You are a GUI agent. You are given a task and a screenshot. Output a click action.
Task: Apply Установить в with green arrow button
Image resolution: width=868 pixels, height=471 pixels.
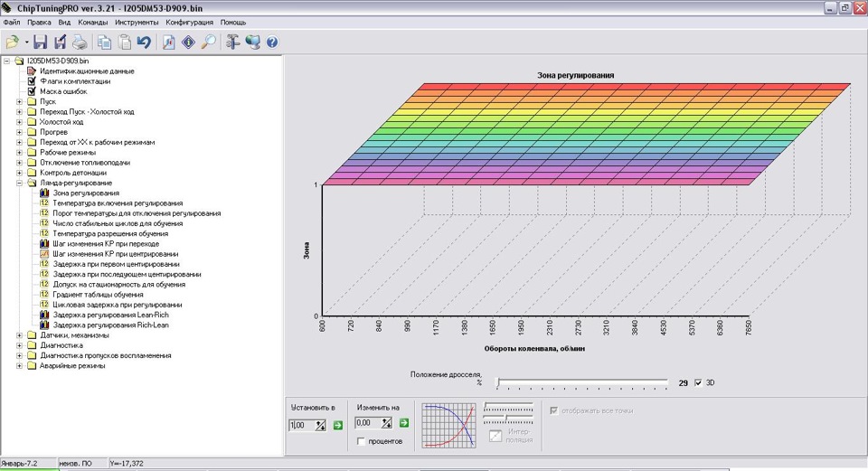pos(337,425)
